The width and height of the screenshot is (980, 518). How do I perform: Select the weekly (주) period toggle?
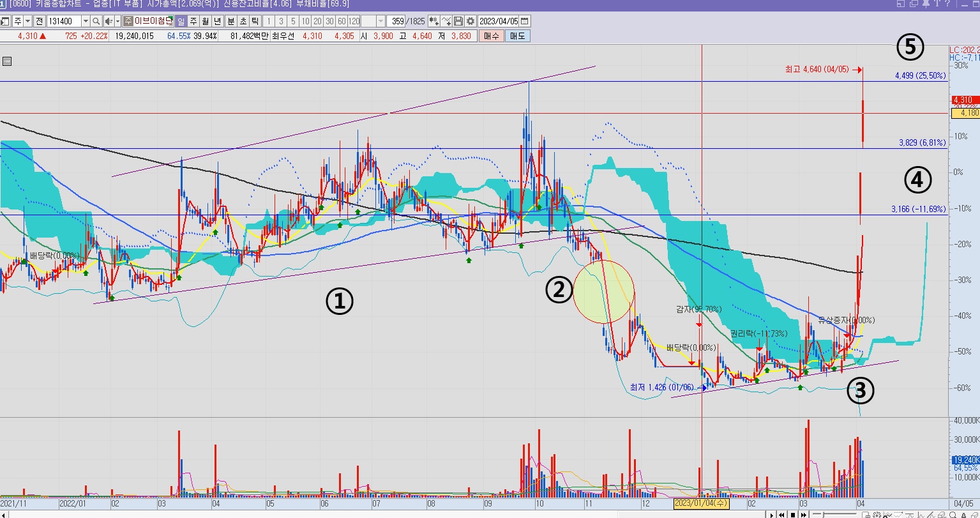tap(193, 21)
